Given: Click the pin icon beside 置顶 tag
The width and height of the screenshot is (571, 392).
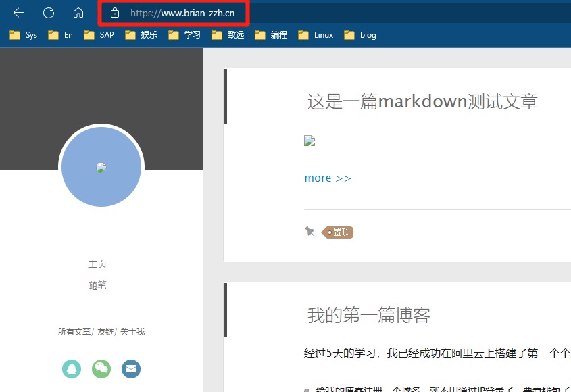Looking at the screenshot, I should click(309, 232).
